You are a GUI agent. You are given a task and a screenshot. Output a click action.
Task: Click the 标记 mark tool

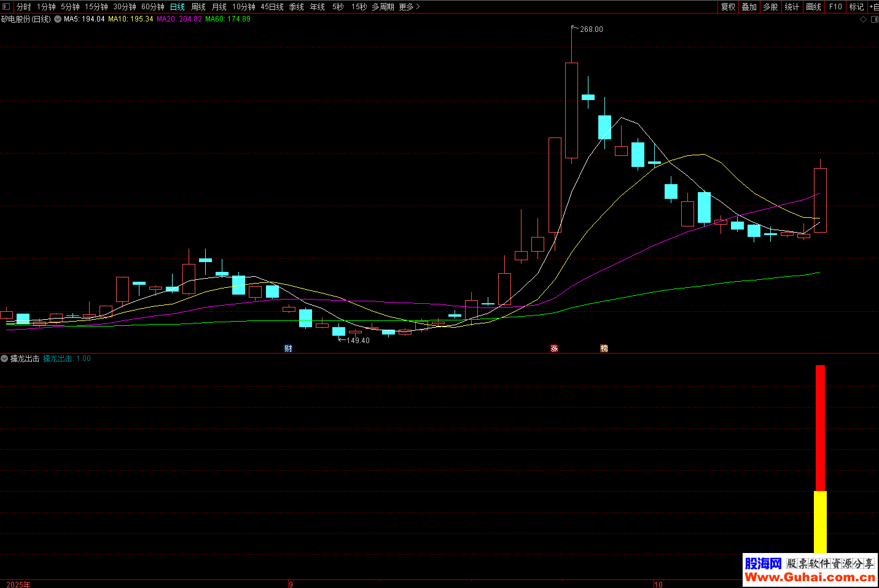pos(856,7)
